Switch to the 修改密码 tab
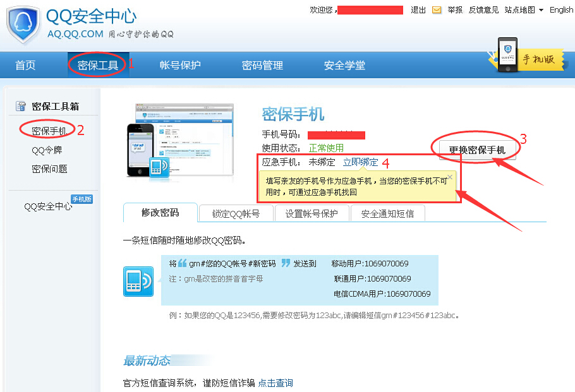 click(160, 213)
